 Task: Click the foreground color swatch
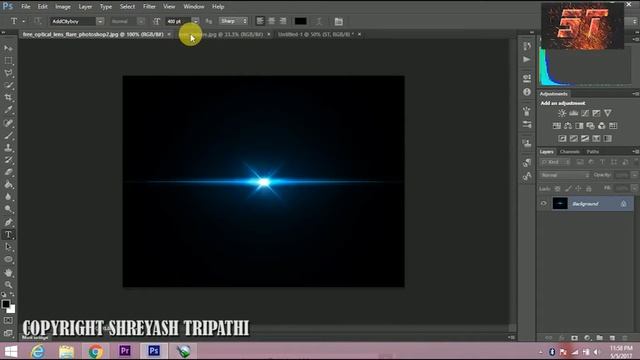[x=6, y=304]
